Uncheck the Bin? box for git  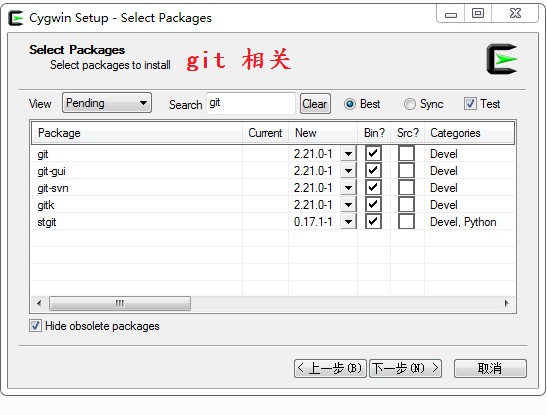(x=373, y=153)
